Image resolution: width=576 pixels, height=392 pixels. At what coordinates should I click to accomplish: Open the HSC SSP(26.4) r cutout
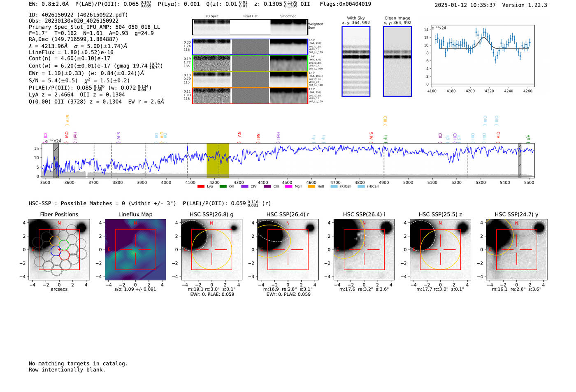288,249
